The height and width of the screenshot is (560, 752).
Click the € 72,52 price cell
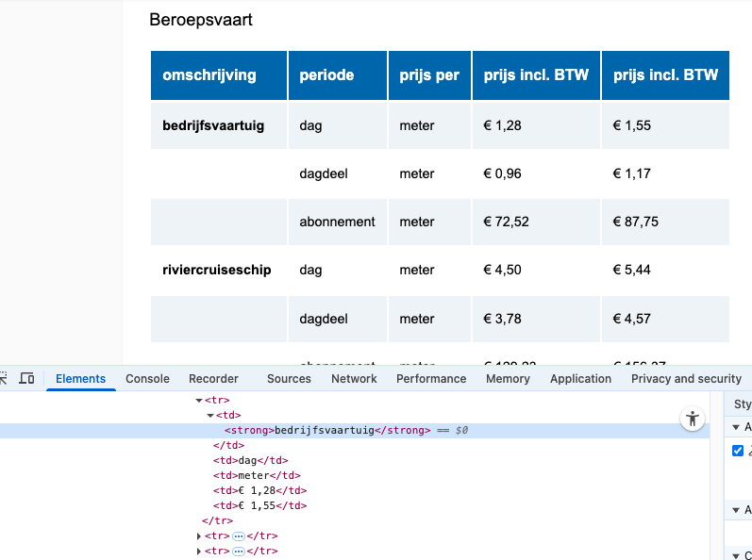point(536,222)
